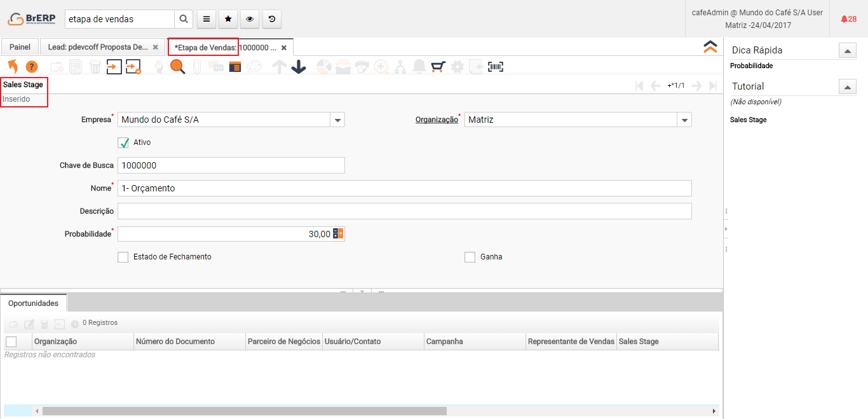The height and width of the screenshot is (419, 868).
Task: Collapse the Dica Rápida panel
Action: (848, 50)
